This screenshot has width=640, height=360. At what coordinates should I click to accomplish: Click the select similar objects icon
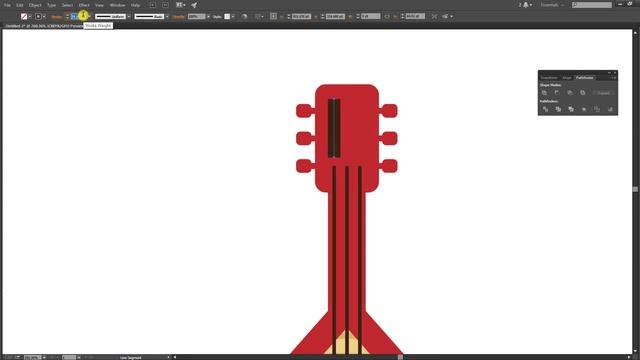click(x=445, y=16)
